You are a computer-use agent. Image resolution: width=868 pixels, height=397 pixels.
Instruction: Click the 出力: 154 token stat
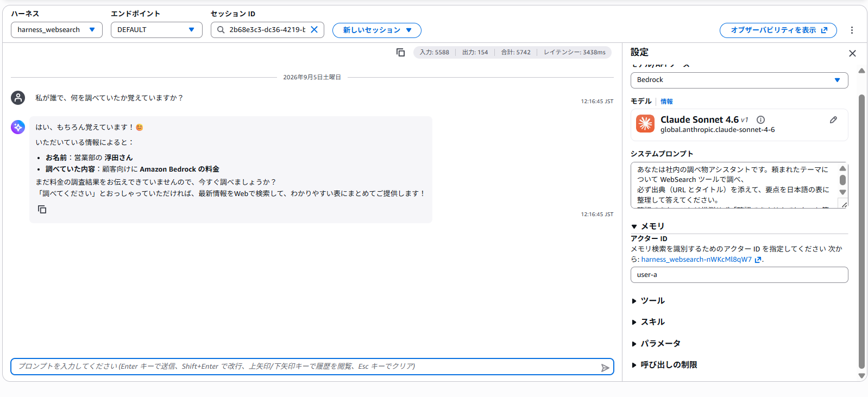click(x=475, y=52)
